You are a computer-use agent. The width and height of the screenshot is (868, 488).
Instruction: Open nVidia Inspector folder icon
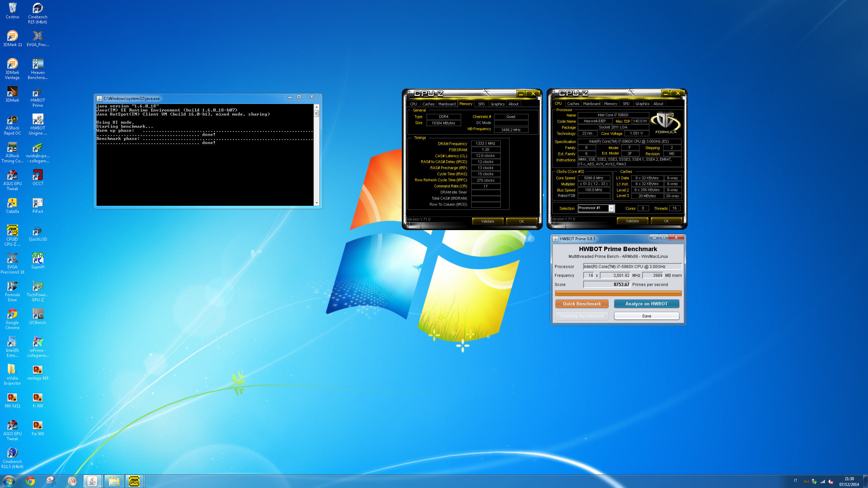(12, 374)
